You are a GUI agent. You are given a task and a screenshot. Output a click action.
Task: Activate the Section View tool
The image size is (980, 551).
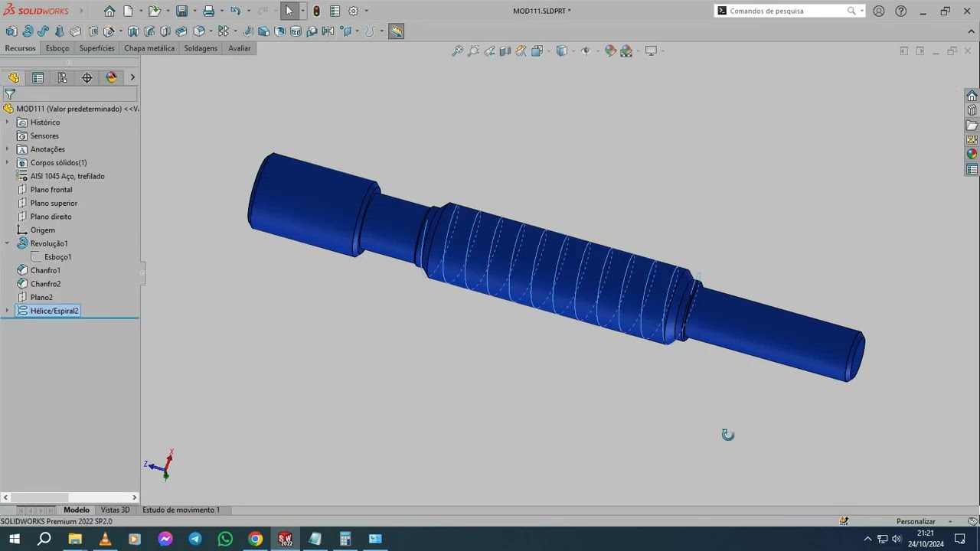point(505,51)
